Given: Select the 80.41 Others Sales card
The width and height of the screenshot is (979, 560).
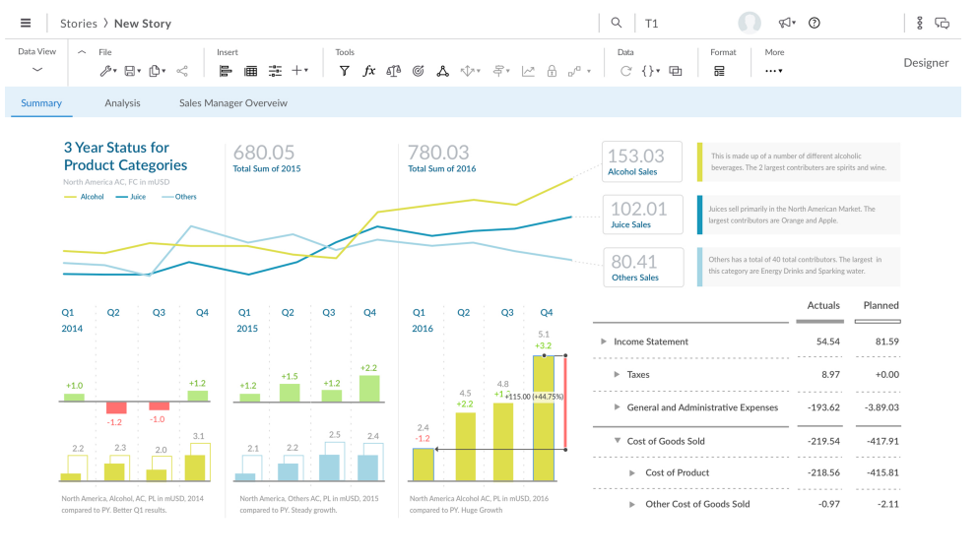Looking at the screenshot, I should click(x=643, y=268).
